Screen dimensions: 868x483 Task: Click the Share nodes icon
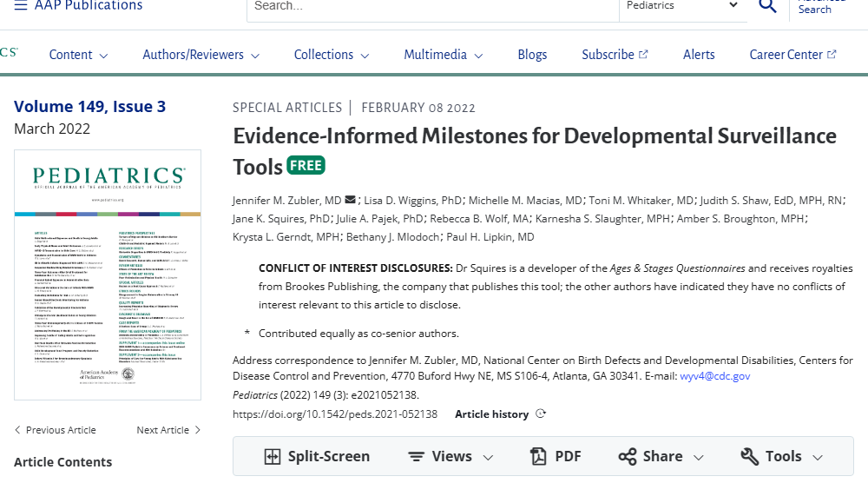coord(628,456)
